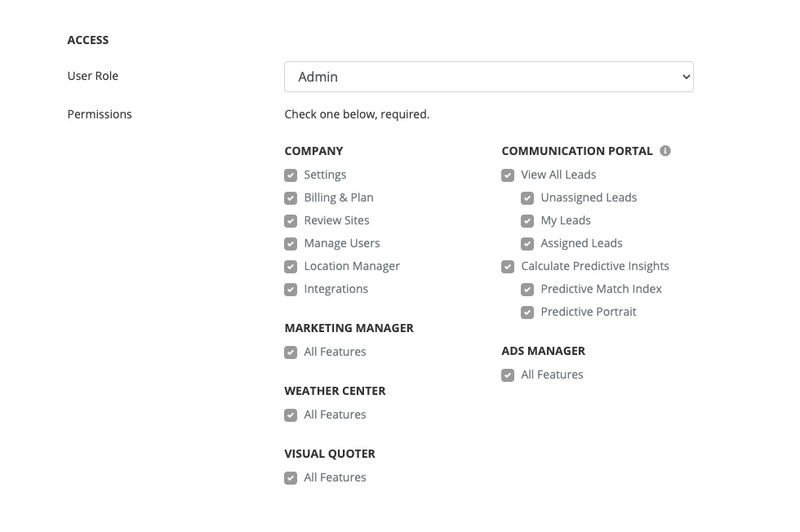Disable Calculate Predictive Insights checkbox

click(x=508, y=267)
